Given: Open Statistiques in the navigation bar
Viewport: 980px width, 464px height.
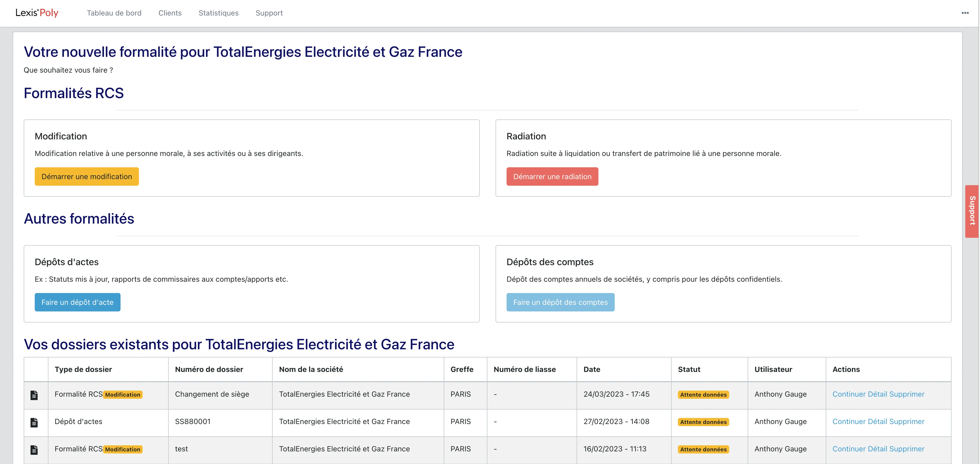Looking at the screenshot, I should click(218, 13).
